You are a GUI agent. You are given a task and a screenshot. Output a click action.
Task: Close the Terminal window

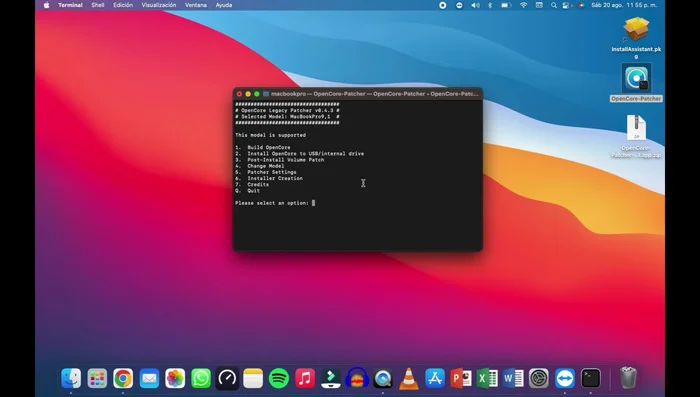pyautogui.click(x=239, y=94)
